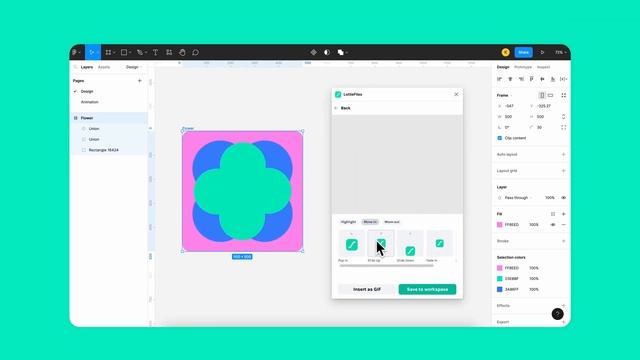
Task: Click the Create component icon
Action: tap(313, 52)
